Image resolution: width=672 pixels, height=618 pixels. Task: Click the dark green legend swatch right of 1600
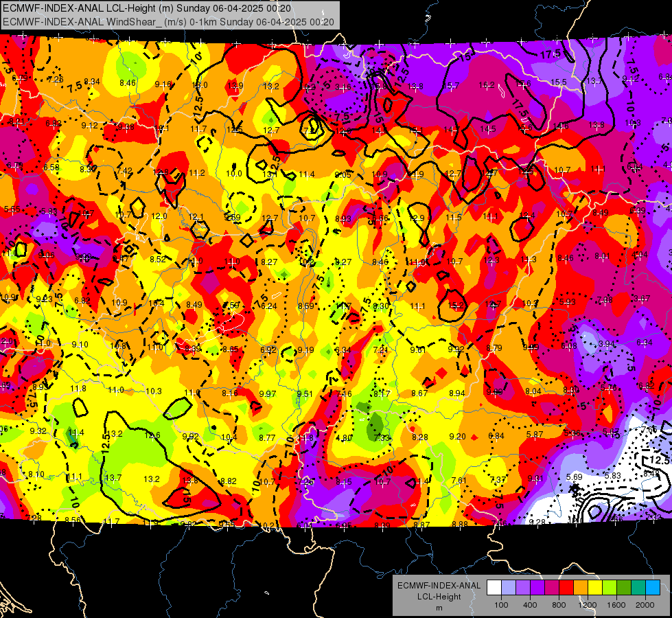623,587
